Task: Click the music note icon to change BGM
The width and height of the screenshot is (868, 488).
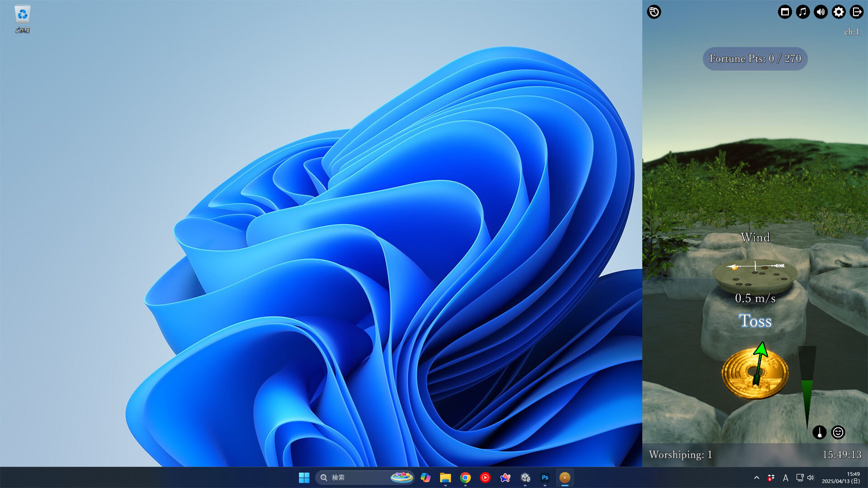Action: coord(802,12)
